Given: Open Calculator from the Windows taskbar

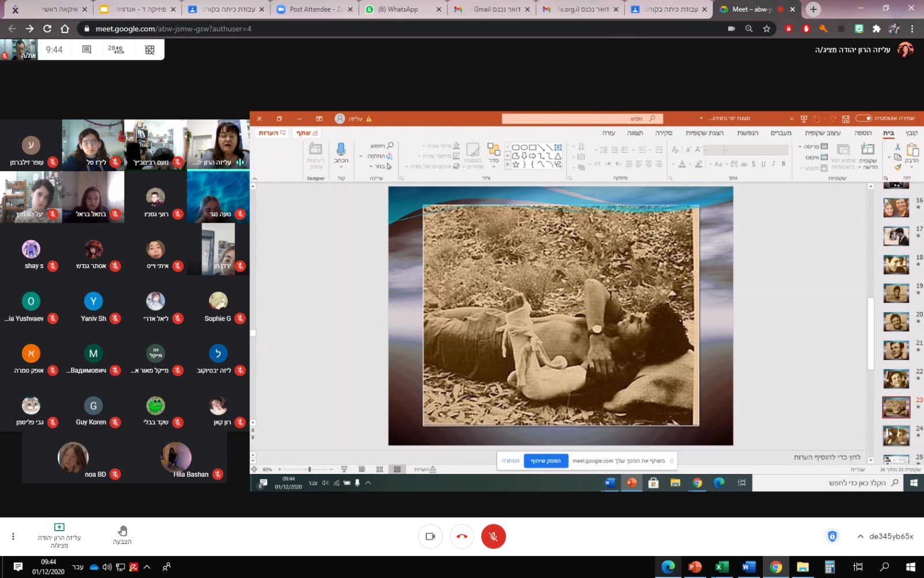Looking at the screenshot, I should tap(830, 567).
